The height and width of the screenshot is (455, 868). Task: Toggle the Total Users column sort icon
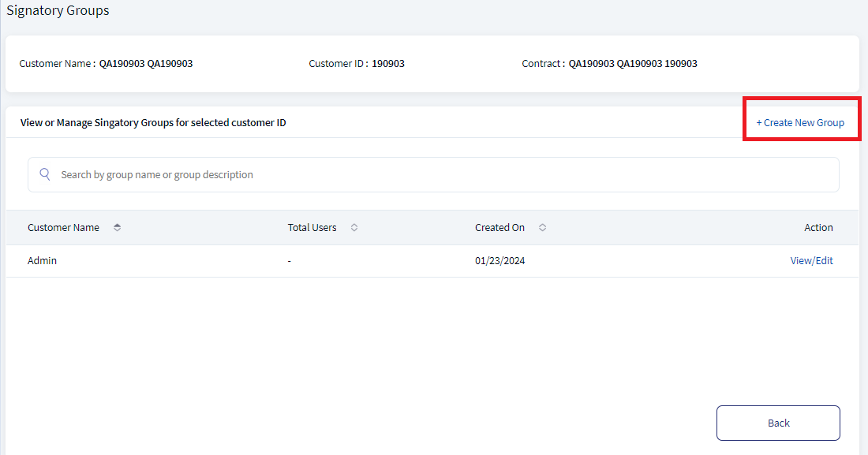354,227
